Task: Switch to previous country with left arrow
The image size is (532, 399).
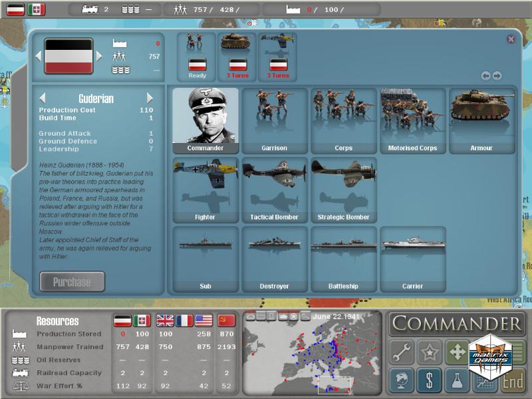Action: [39, 57]
